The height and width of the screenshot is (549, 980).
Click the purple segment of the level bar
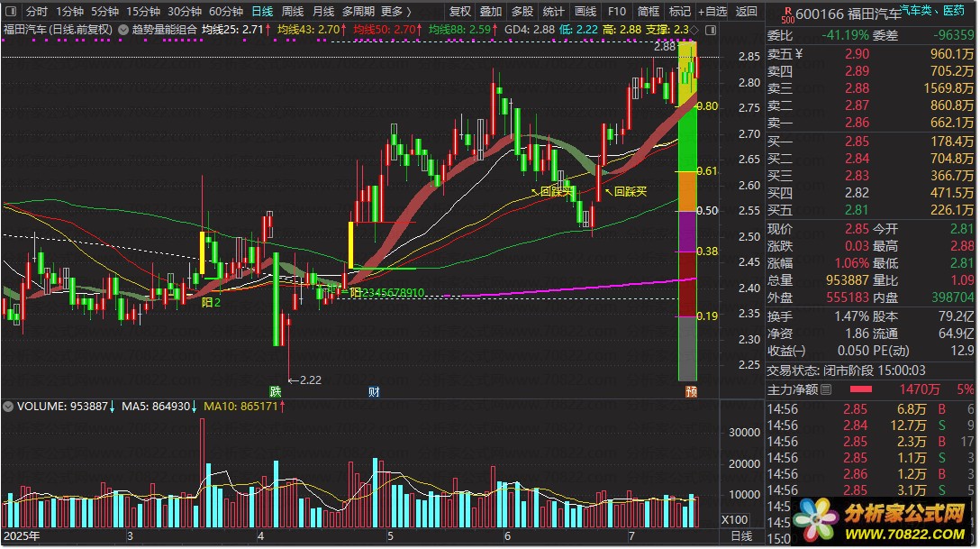pos(687,232)
